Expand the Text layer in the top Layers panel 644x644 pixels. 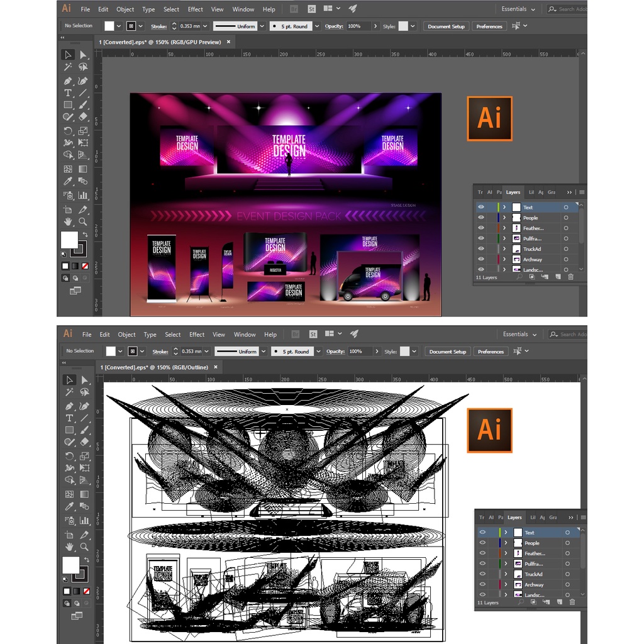504,207
